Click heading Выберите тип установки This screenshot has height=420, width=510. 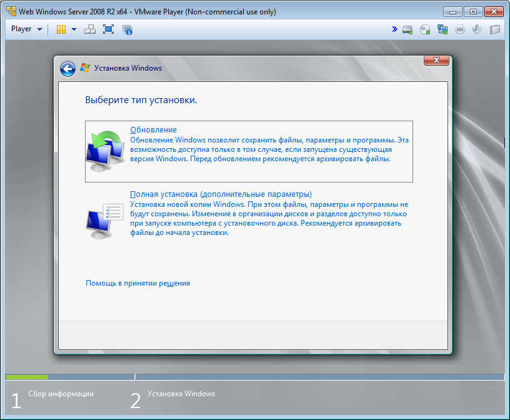point(141,100)
